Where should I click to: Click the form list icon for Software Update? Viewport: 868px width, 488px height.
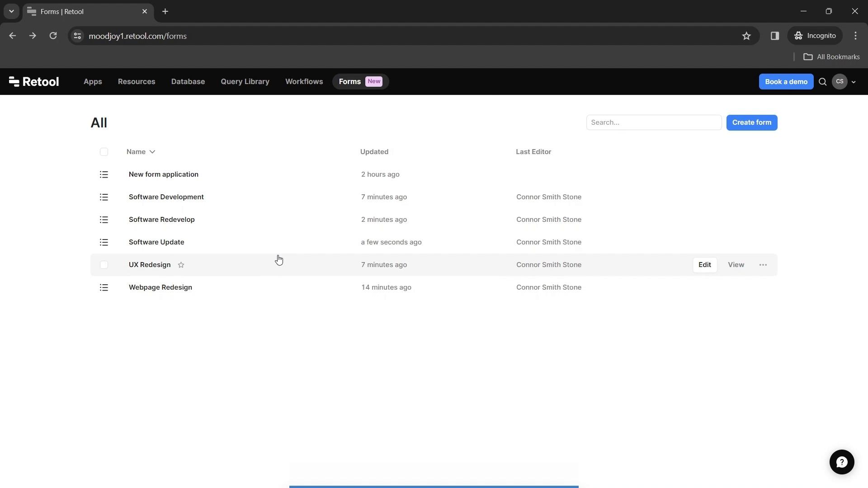104,242
